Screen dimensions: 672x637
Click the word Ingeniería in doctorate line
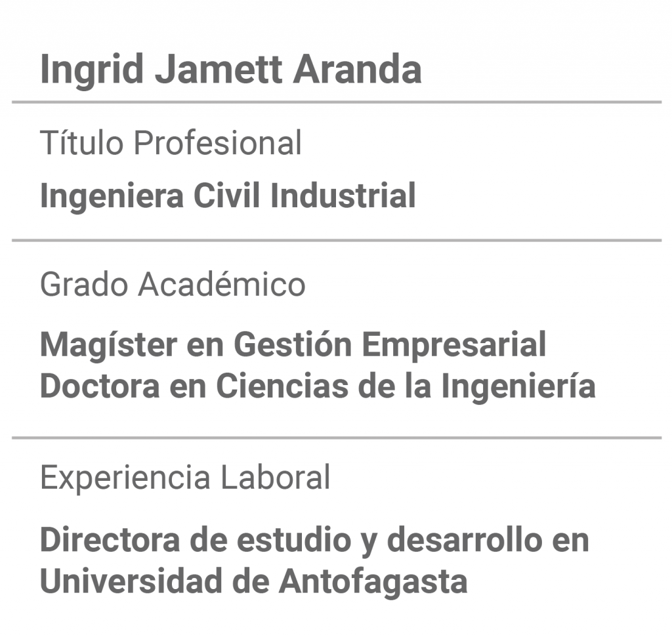click(518, 386)
